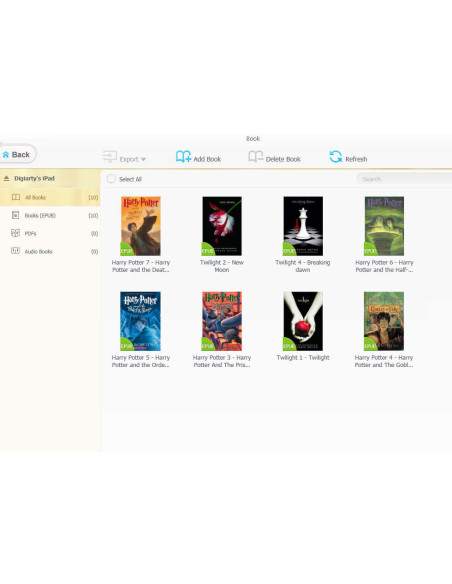Click EPUB badge on Harry Potter 3
The width and height of the screenshot is (452, 584).
pyautogui.click(x=207, y=345)
